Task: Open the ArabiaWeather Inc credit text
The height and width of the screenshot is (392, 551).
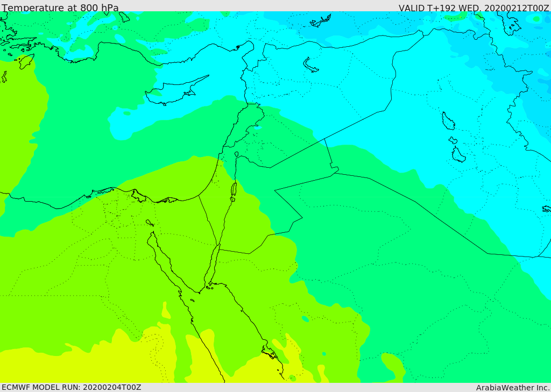Action: [513, 388]
